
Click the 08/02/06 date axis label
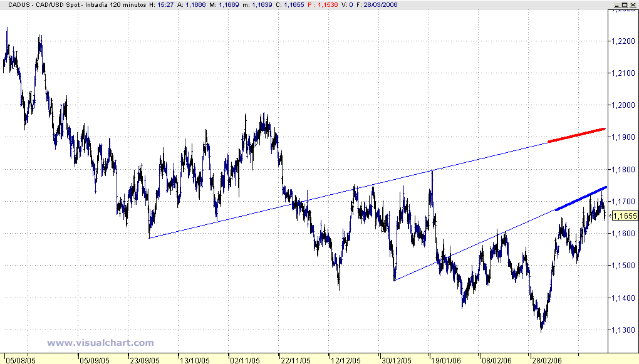click(x=496, y=360)
